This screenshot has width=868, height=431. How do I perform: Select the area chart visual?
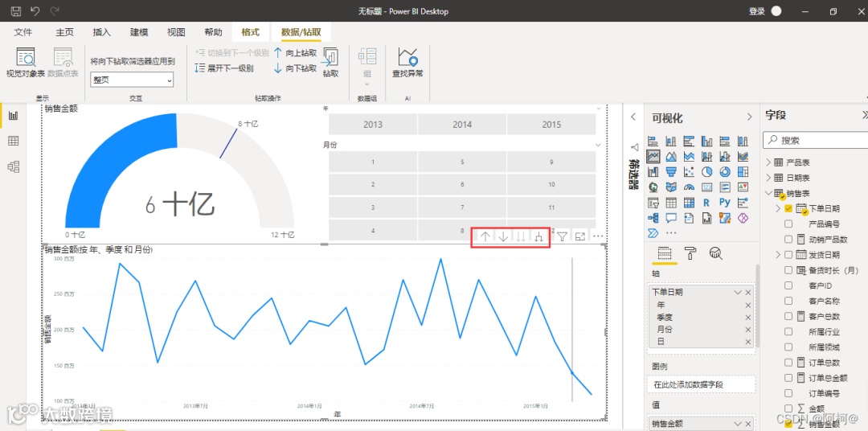[x=671, y=157]
